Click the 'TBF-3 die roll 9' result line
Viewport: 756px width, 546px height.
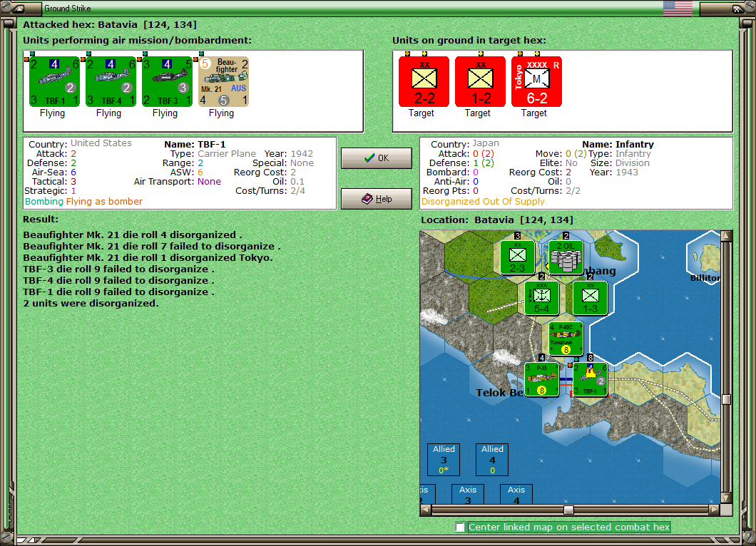point(118,269)
